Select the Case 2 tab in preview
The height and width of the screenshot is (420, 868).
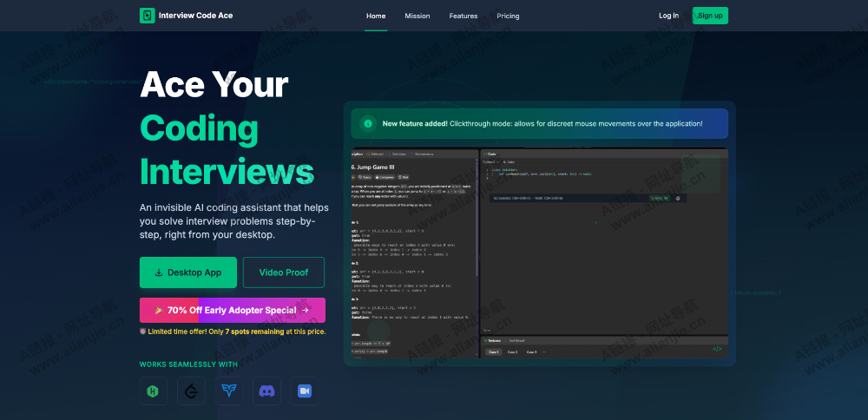(x=513, y=352)
